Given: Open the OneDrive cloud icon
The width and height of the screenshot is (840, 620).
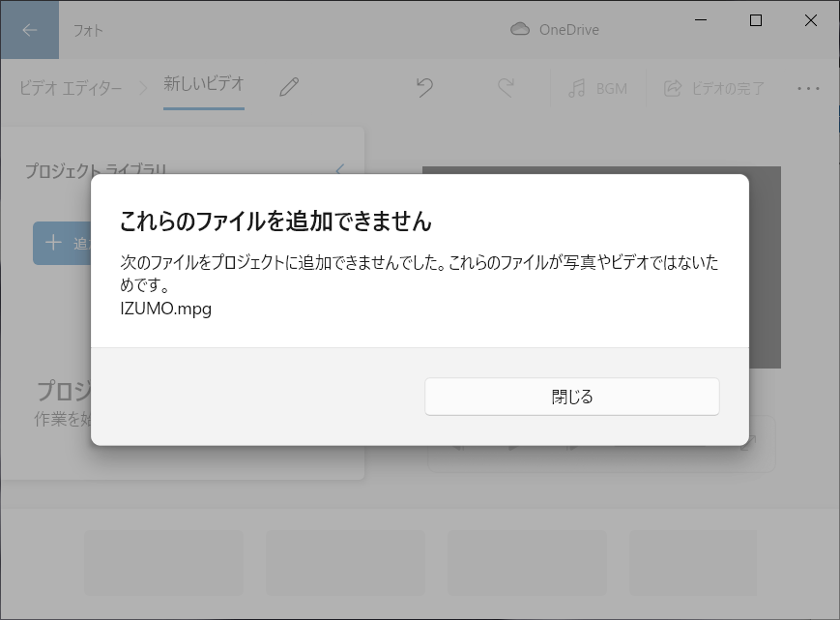Looking at the screenshot, I should point(520,29).
